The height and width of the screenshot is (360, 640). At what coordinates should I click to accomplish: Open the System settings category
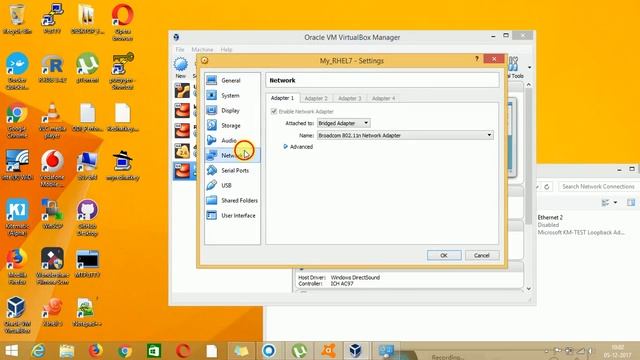(x=232, y=96)
